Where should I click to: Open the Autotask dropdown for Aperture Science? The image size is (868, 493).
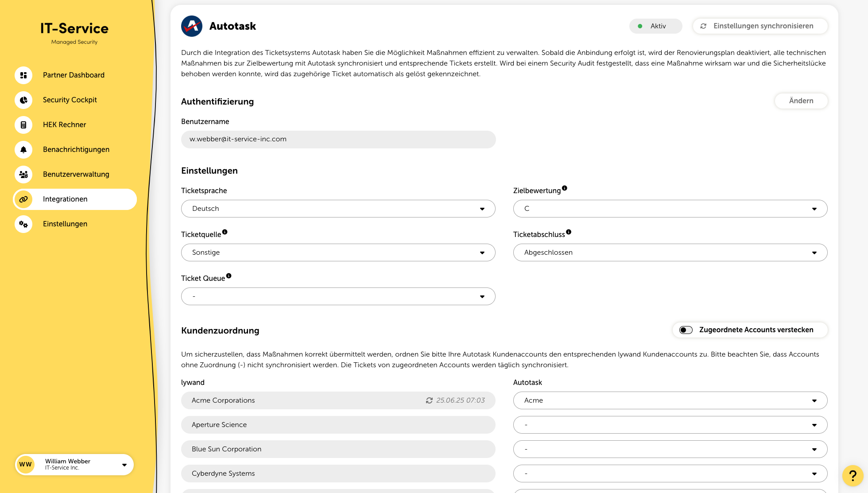tap(670, 425)
